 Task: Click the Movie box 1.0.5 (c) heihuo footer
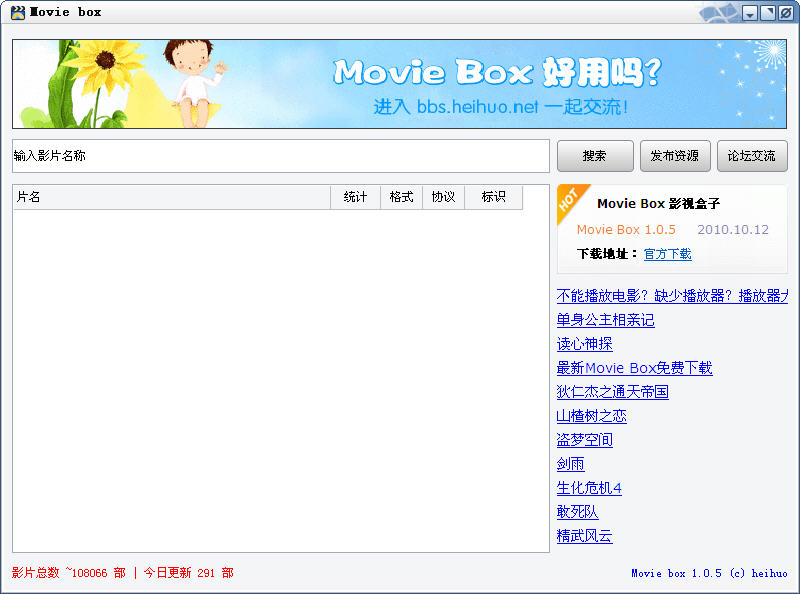click(x=709, y=573)
